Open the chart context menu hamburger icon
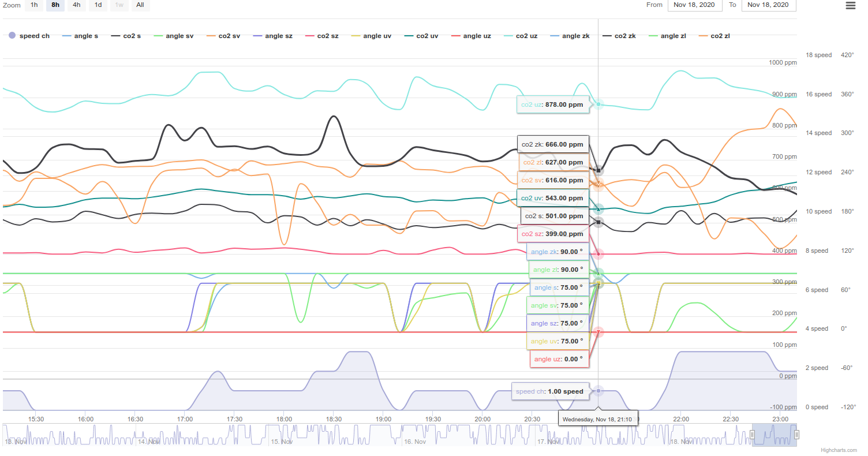 (x=850, y=6)
